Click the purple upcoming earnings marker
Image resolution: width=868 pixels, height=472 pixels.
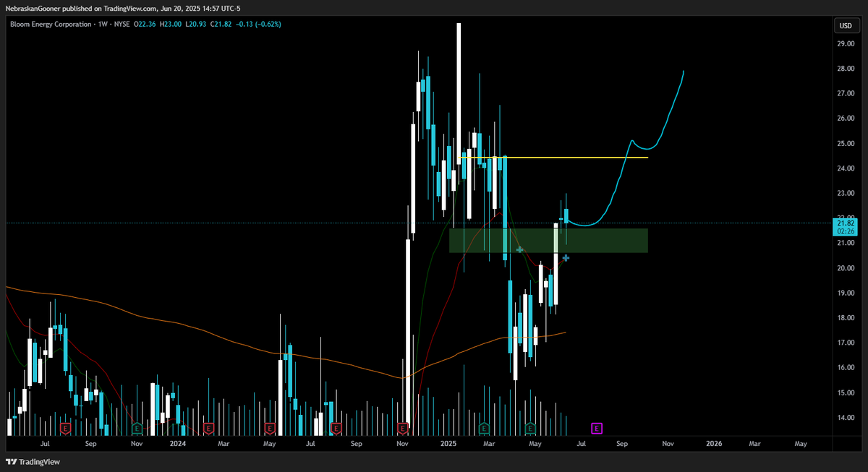coord(597,429)
